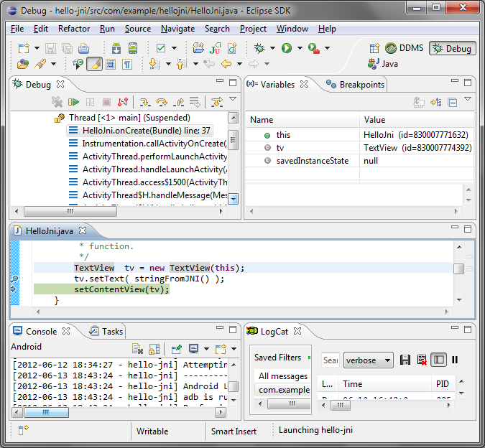Open the Navigate menu

coord(178,29)
